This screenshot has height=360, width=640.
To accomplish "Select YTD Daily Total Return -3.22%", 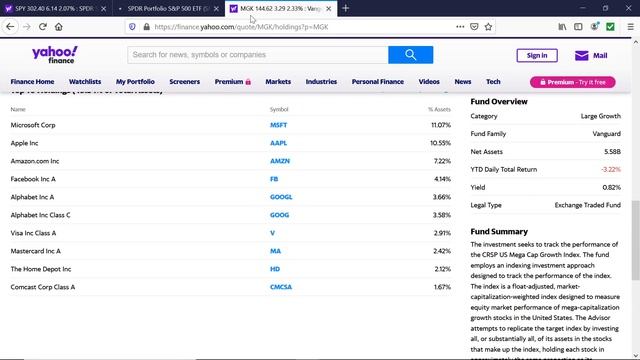I will (x=611, y=169).
